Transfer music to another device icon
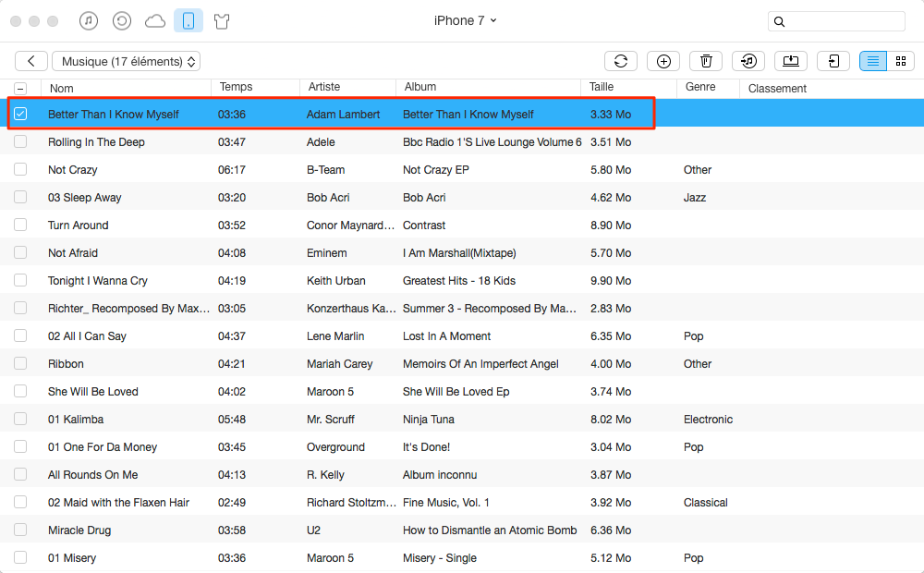The image size is (924, 573). pos(833,61)
